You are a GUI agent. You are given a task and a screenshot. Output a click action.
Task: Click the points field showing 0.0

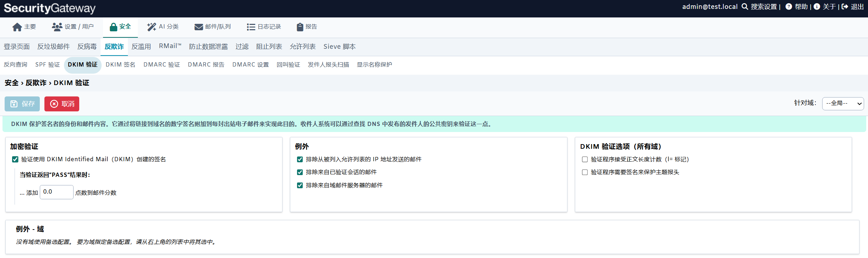point(56,192)
